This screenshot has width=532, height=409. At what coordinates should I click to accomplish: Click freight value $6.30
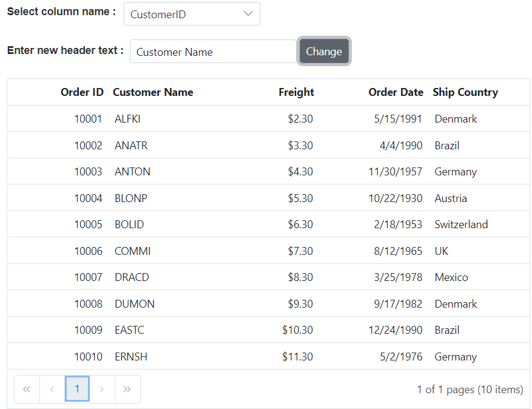pos(300,225)
